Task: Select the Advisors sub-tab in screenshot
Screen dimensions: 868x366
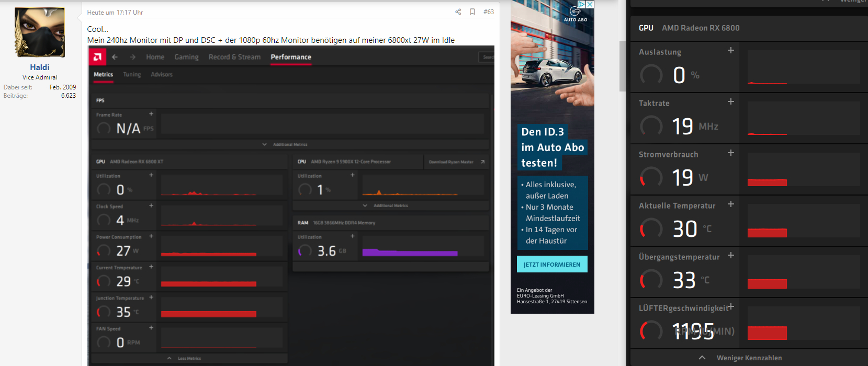Action: coord(162,74)
